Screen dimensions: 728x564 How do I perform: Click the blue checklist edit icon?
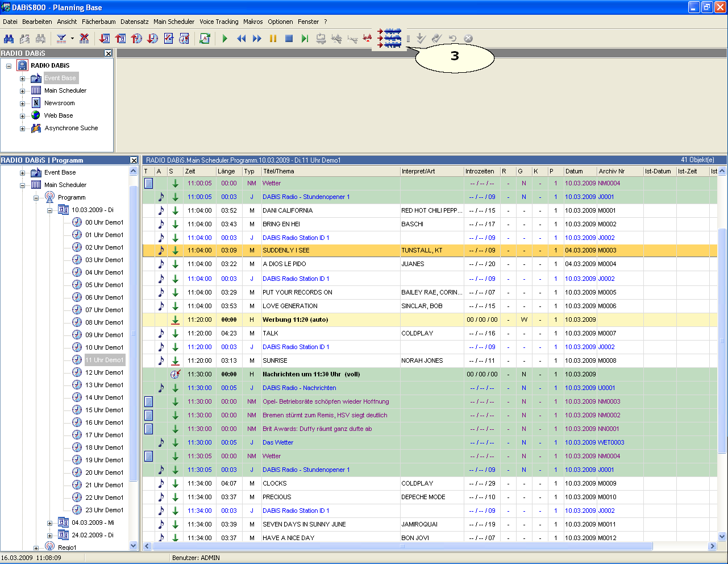pyautogui.click(x=168, y=39)
